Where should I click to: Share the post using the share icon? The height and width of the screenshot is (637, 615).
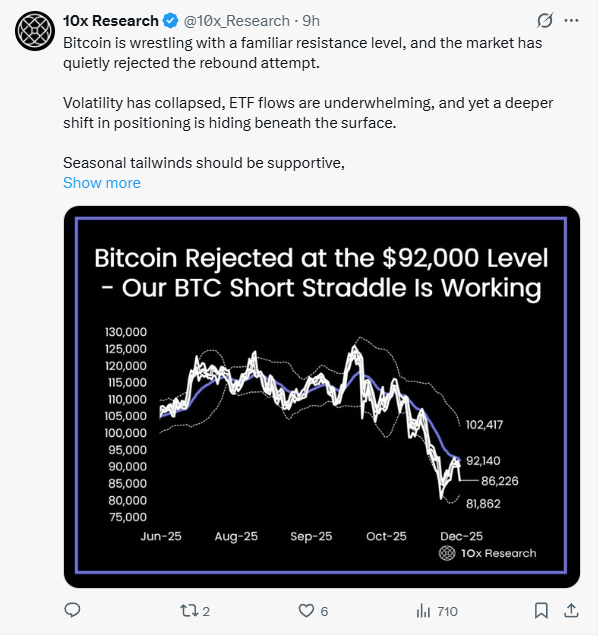pos(571,610)
